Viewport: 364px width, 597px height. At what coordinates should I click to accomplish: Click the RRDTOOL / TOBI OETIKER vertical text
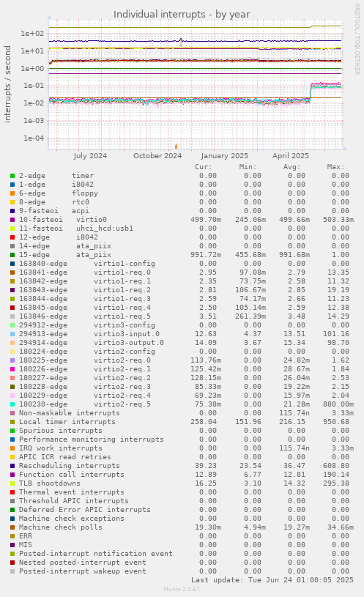point(357,40)
